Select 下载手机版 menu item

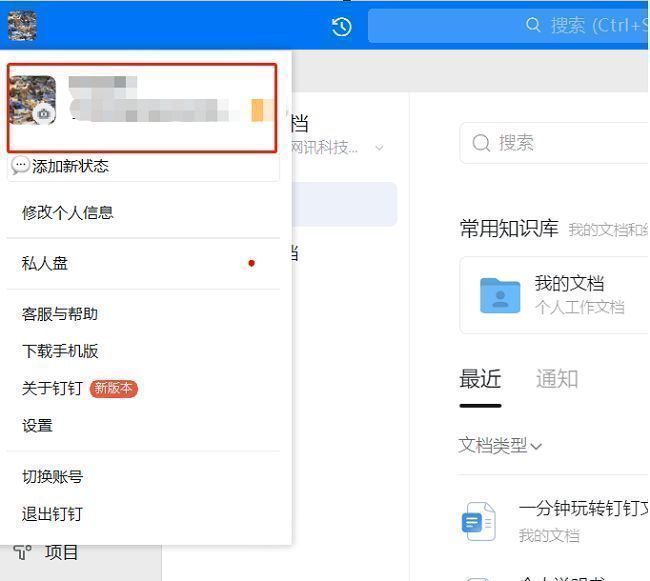60,351
